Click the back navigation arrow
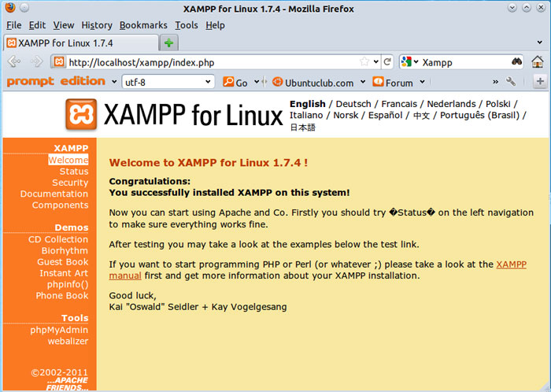The height and width of the screenshot is (392, 551). pos(14,61)
